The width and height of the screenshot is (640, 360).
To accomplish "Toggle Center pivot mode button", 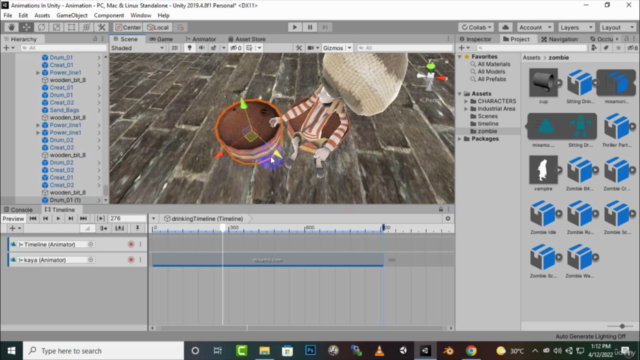I will (128, 27).
